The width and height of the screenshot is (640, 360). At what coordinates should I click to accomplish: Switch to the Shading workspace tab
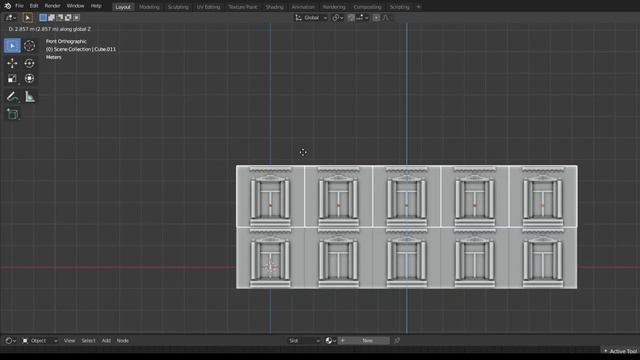(274, 7)
